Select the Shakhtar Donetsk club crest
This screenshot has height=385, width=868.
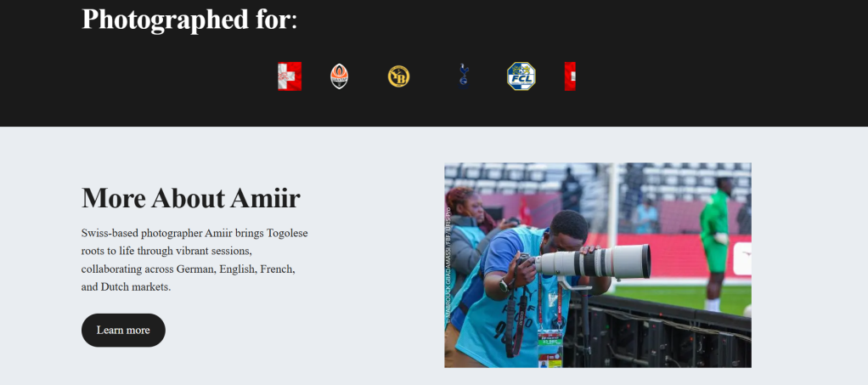pyautogui.click(x=340, y=76)
